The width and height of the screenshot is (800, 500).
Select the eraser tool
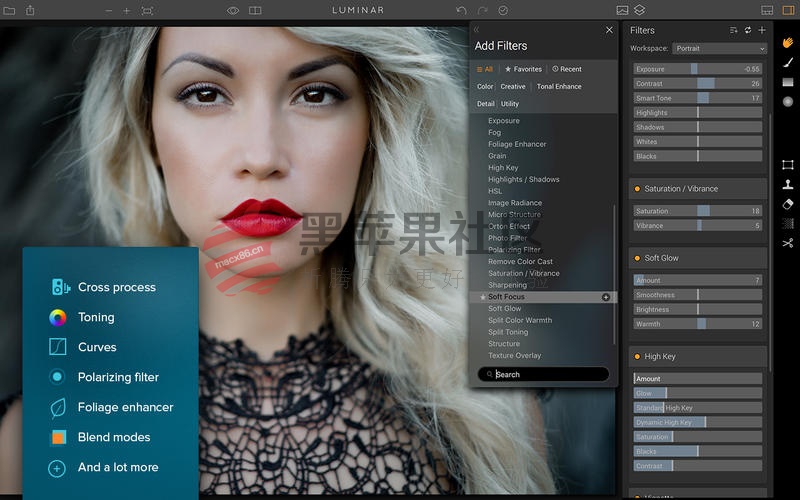pos(788,204)
